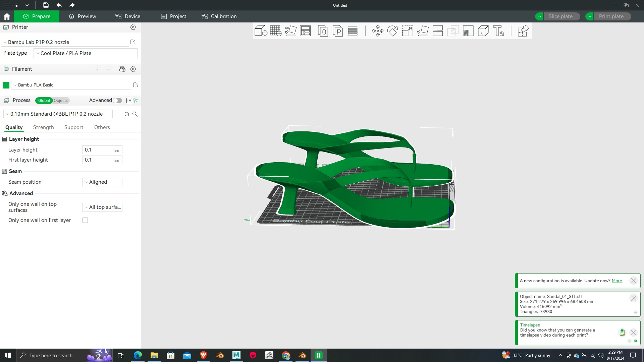644x362 pixels.
Task: Expand the Slice plate dropdown arrow
Action: pyautogui.click(x=539, y=16)
